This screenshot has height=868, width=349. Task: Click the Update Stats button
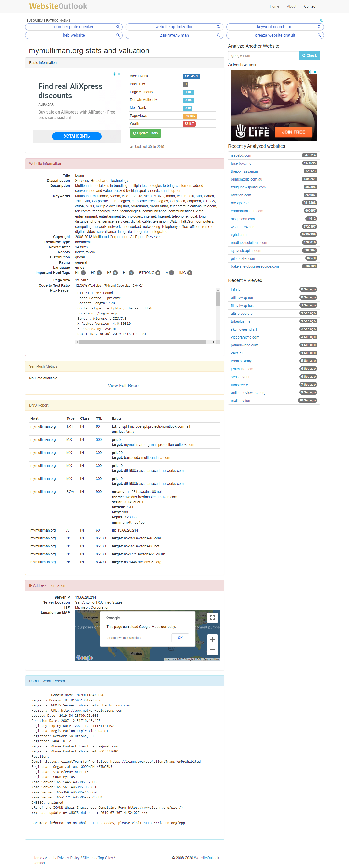tap(146, 133)
